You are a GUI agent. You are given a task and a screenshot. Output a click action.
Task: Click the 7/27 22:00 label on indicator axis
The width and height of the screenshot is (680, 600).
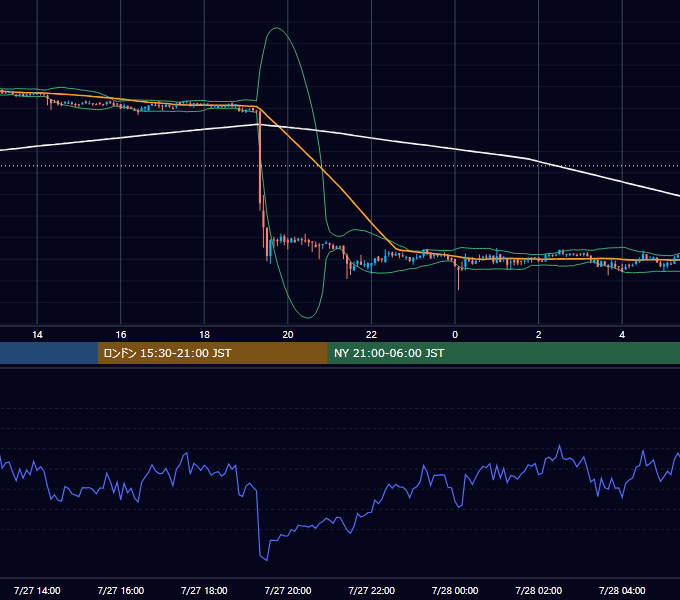pyautogui.click(x=372, y=590)
